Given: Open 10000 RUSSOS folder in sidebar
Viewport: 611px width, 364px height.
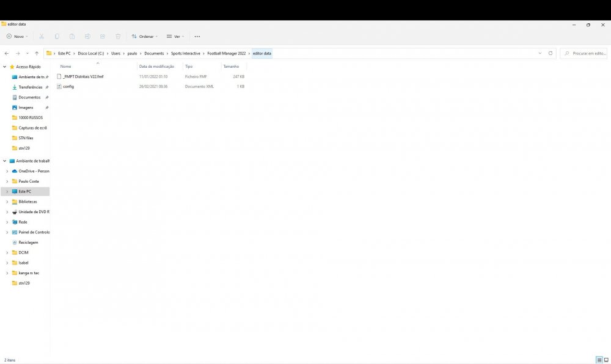Looking at the screenshot, I should click(31, 118).
